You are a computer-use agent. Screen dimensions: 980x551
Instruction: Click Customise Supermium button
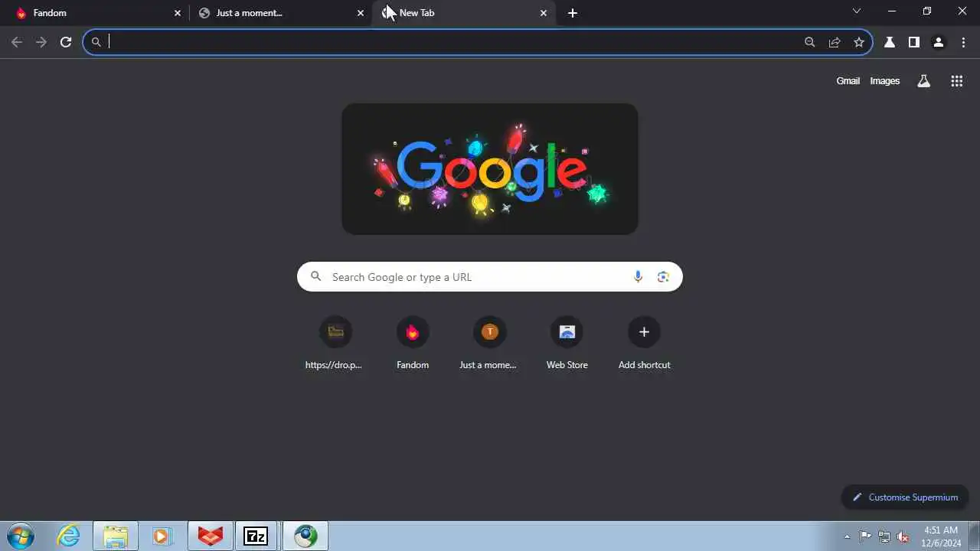tap(905, 497)
